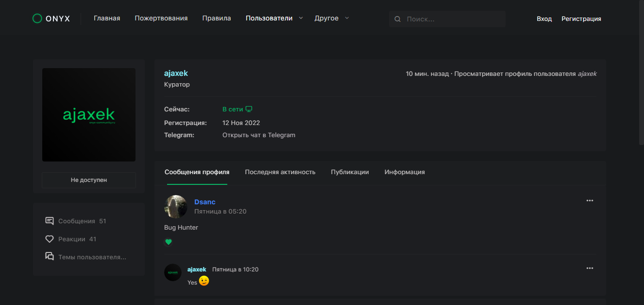644x305 pixels.
Task: Expand the Другое dropdown arrow
Action: pos(347,18)
